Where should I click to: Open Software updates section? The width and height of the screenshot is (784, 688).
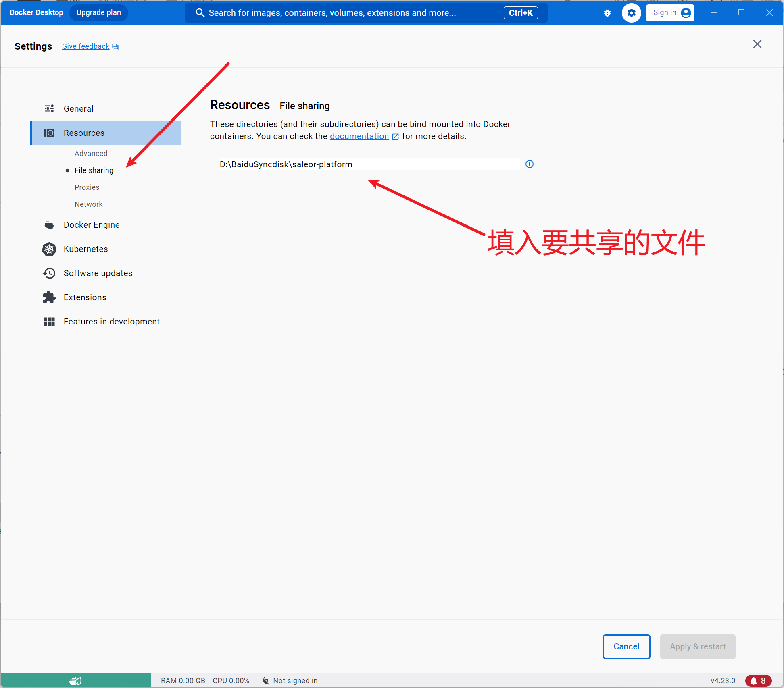click(x=98, y=273)
